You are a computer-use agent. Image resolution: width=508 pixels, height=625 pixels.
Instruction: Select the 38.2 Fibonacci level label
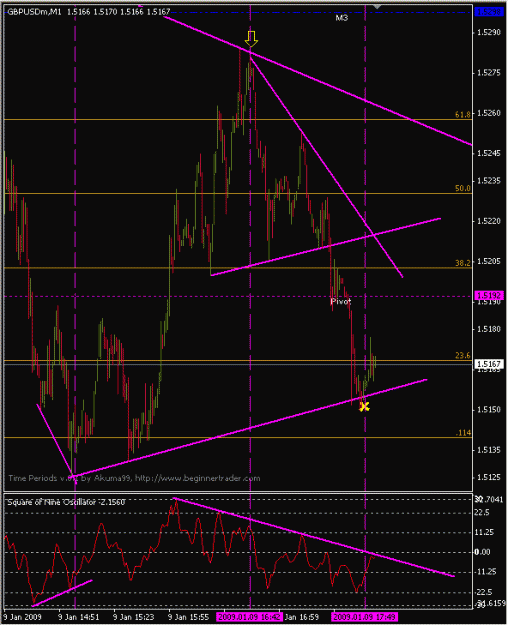(x=463, y=263)
